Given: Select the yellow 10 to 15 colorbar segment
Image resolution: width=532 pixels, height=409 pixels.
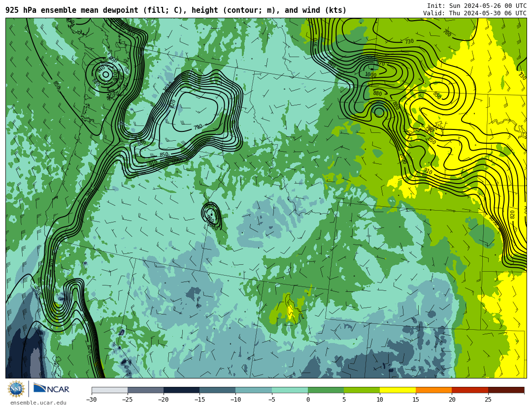Looking at the screenshot, I should point(398,390).
